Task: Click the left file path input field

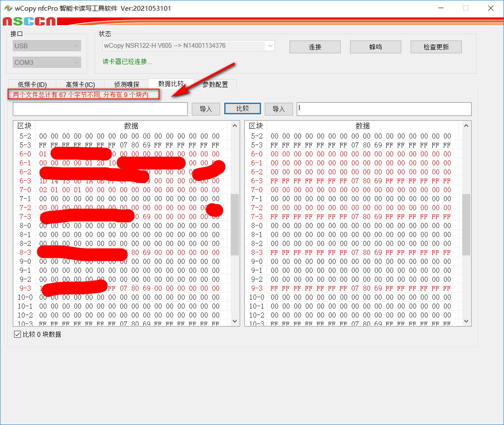Action: [x=100, y=109]
